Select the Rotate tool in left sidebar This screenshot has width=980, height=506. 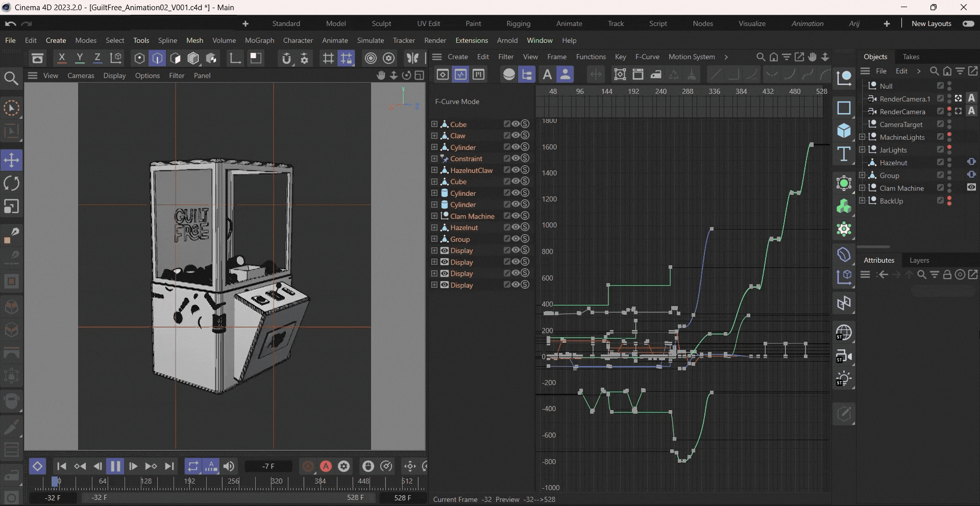(11, 183)
